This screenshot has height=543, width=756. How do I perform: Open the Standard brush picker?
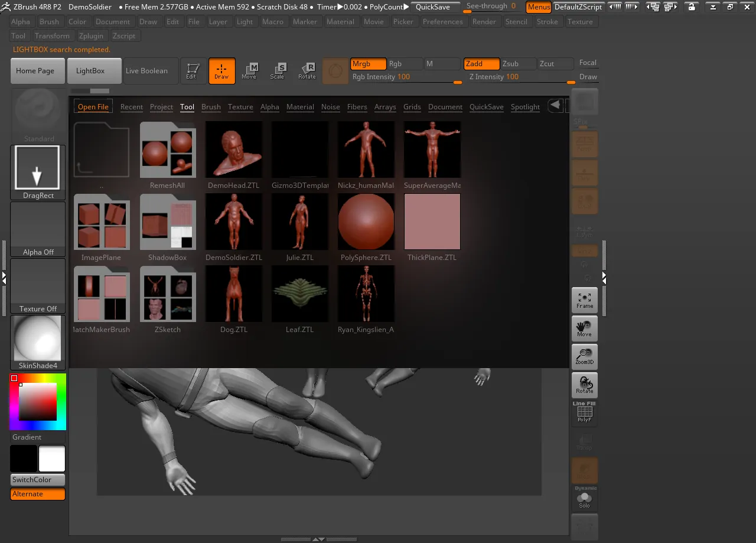pos(38,116)
